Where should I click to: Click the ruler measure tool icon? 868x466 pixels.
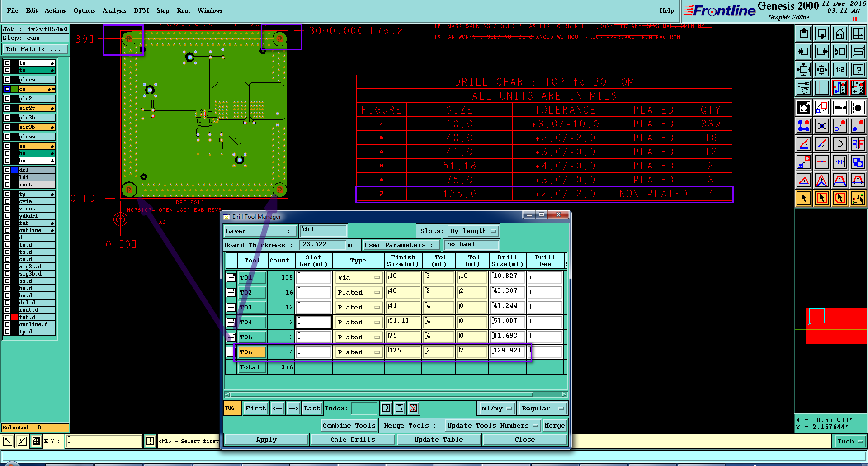pos(840,108)
